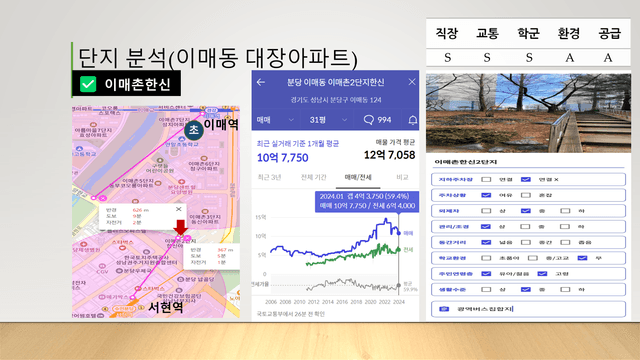The image size is (640, 360).
Task: Click the 이매촌6단지 청구아파트 marker
Action: pyautogui.click(x=204, y=159)
